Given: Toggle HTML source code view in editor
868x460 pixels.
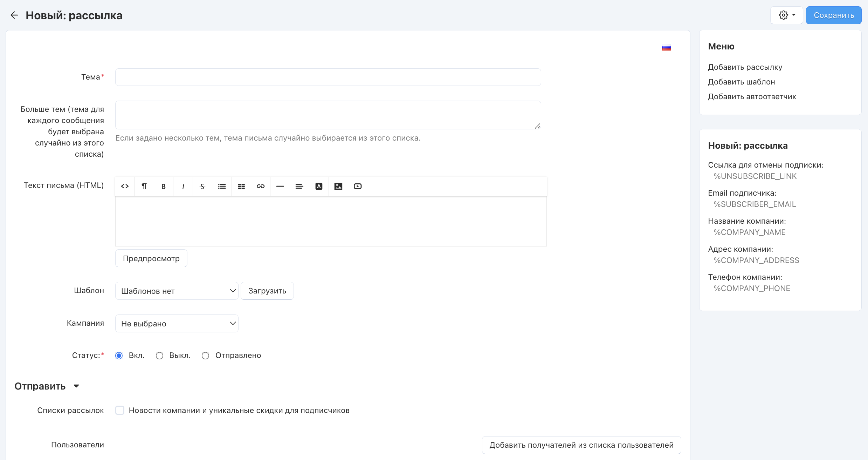Looking at the screenshot, I should [125, 186].
